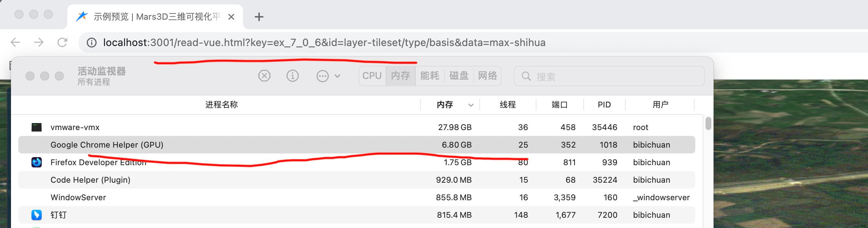The width and height of the screenshot is (868, 228).
Task: Click the site info icon in address bar
Action: 91,43
